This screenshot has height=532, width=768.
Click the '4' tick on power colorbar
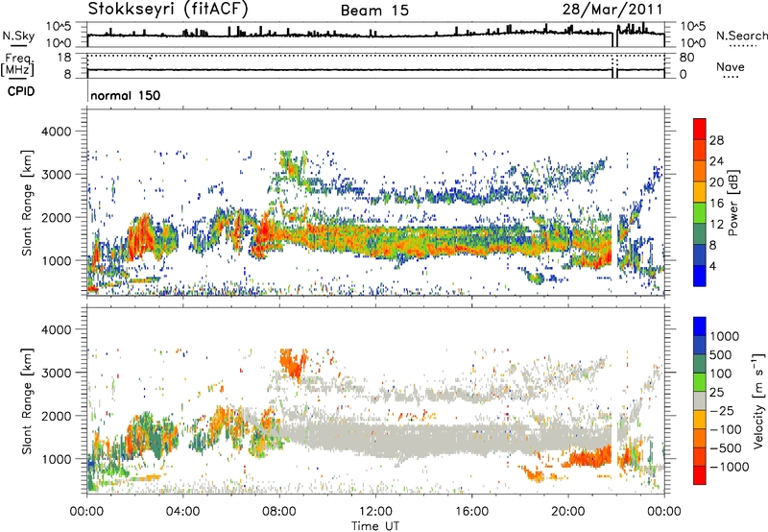click(712, 267)
